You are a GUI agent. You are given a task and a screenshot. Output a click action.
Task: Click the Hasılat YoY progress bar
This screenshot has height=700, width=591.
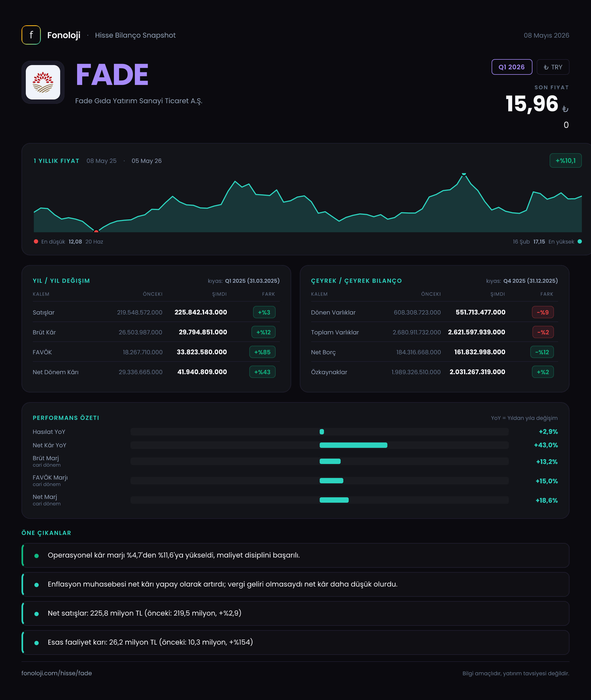pyautogui.click(x=320, y=431)
